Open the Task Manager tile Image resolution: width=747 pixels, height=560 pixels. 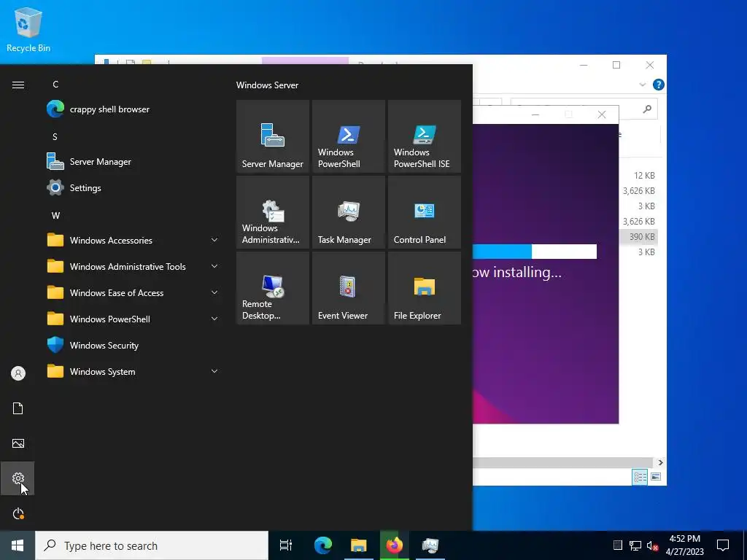pyautogui.click(x=348, y=212)
